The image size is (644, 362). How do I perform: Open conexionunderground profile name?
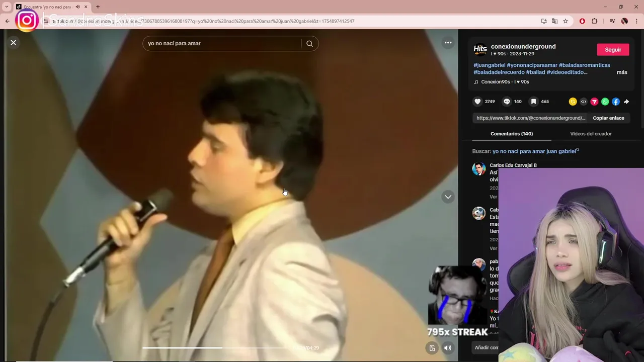pos(523,47)
